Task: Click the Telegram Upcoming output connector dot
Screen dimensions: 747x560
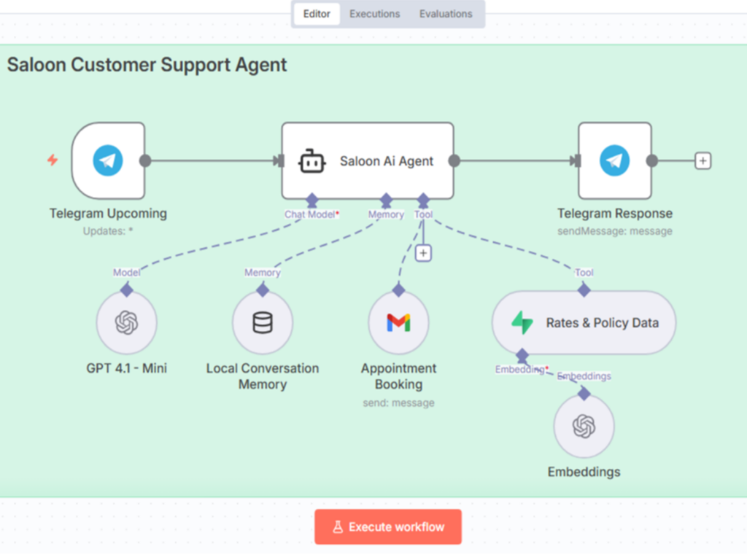Action: (x=145, y=161)
